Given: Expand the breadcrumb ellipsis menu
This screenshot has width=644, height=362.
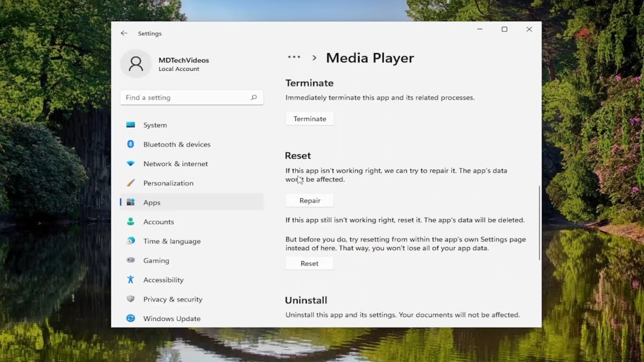Looking at the screenshot, I should (x=294, y=57).
